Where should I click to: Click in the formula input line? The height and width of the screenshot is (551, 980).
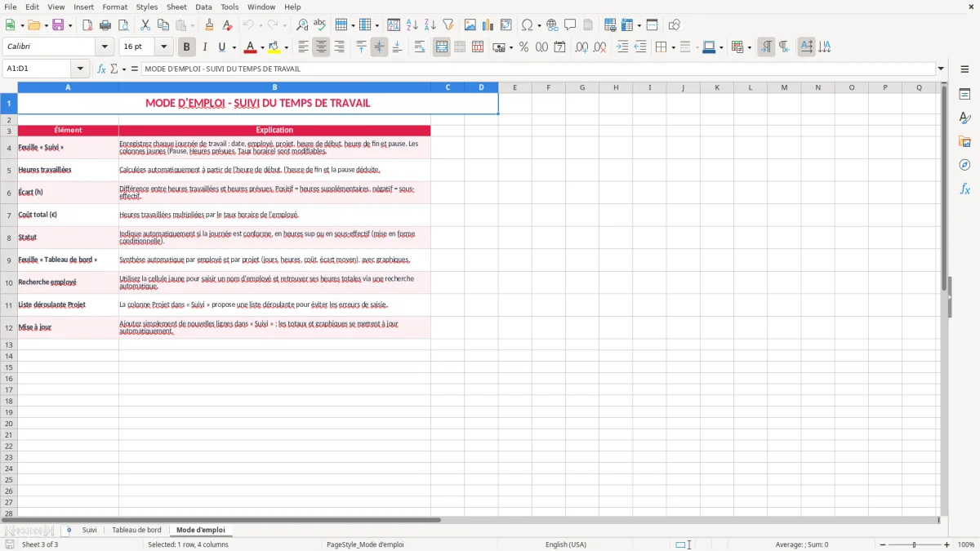538,69
